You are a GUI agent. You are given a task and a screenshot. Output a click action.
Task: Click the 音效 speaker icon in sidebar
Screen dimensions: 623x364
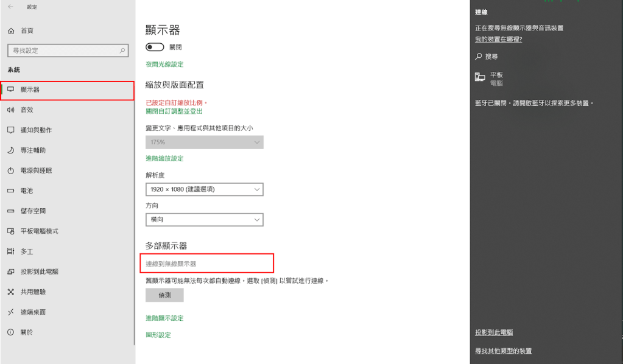click(10, 110)
